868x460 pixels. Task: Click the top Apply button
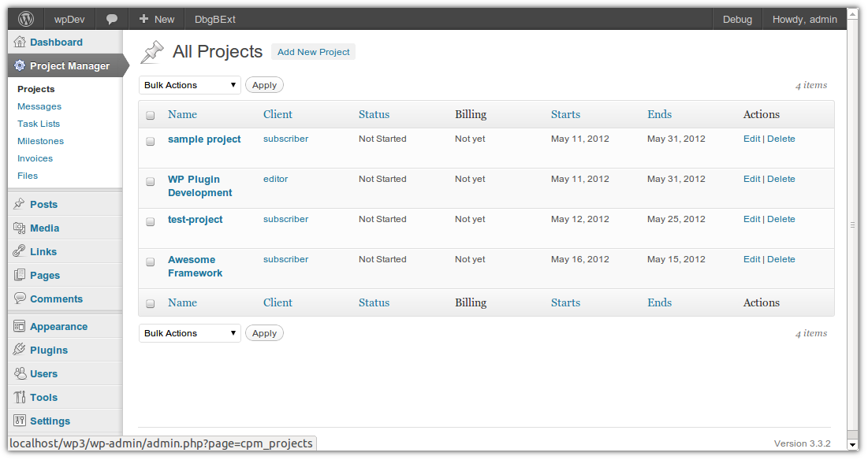264,85
